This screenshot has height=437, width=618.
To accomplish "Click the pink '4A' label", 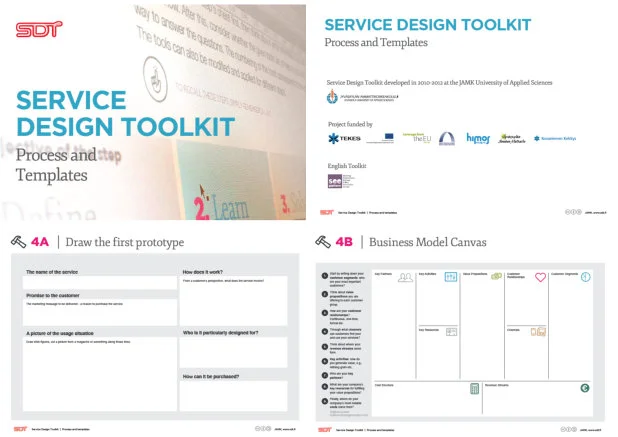I will point(40,242).
